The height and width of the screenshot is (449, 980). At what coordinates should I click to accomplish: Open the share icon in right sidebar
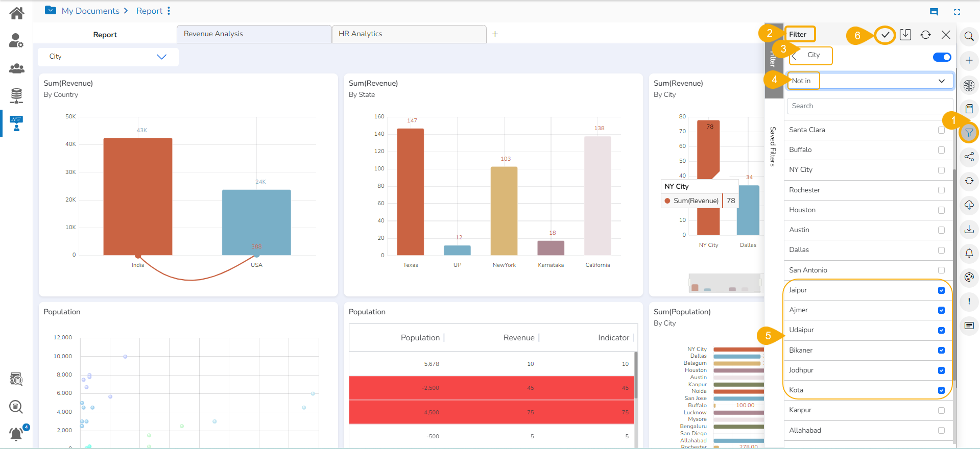point(969,157)
